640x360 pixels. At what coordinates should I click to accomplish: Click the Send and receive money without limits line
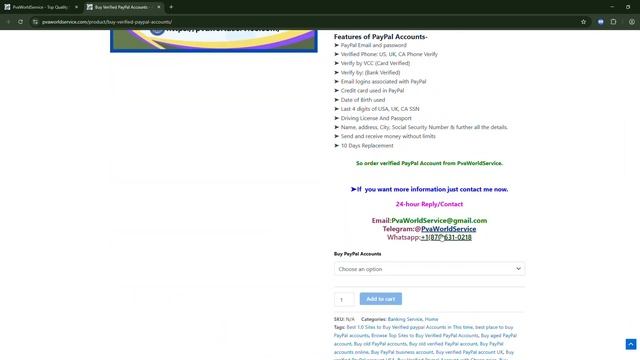(x=384, y=136)
